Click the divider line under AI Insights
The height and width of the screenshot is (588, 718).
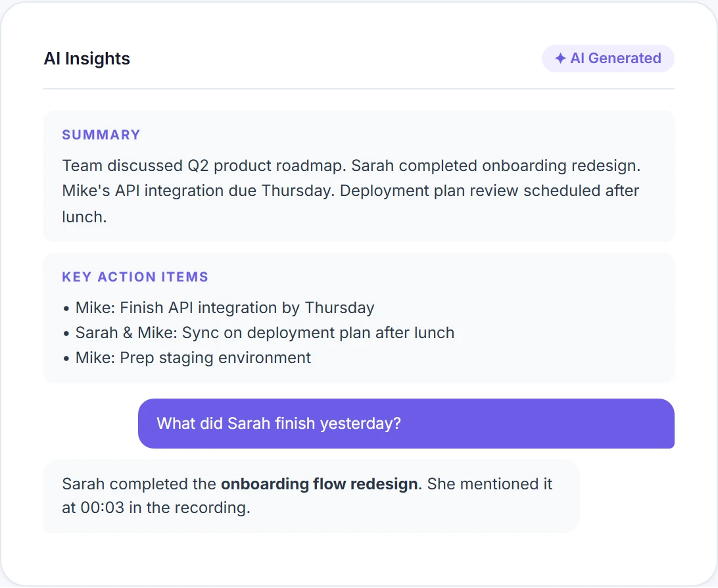click(x=358, y=86)
